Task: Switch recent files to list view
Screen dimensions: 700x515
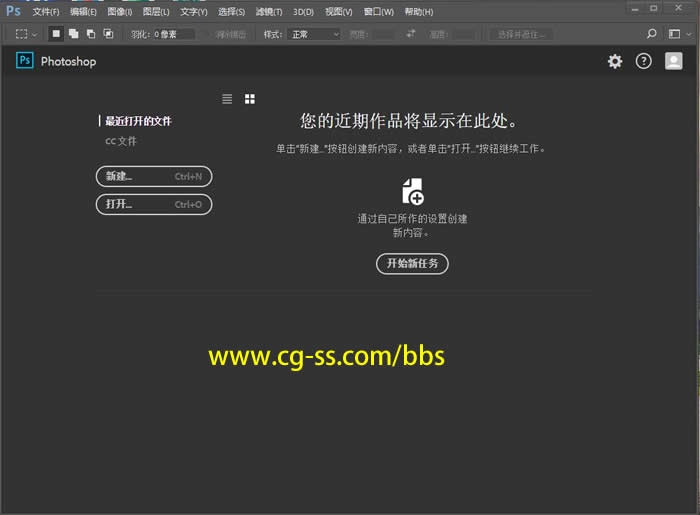Action: pyautogui.click(x=227, y=99)
